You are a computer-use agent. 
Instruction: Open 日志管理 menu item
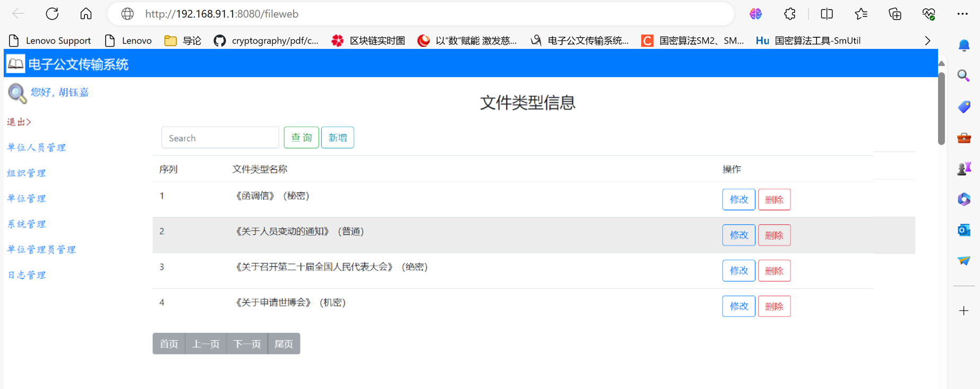(27, 275)
